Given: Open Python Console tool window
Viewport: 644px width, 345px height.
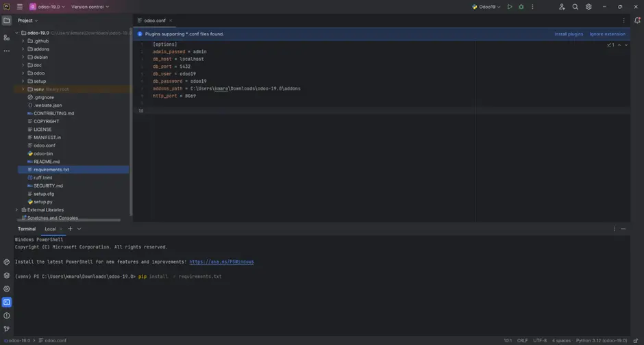Looking at the screenshot, I should pos(7,261).
